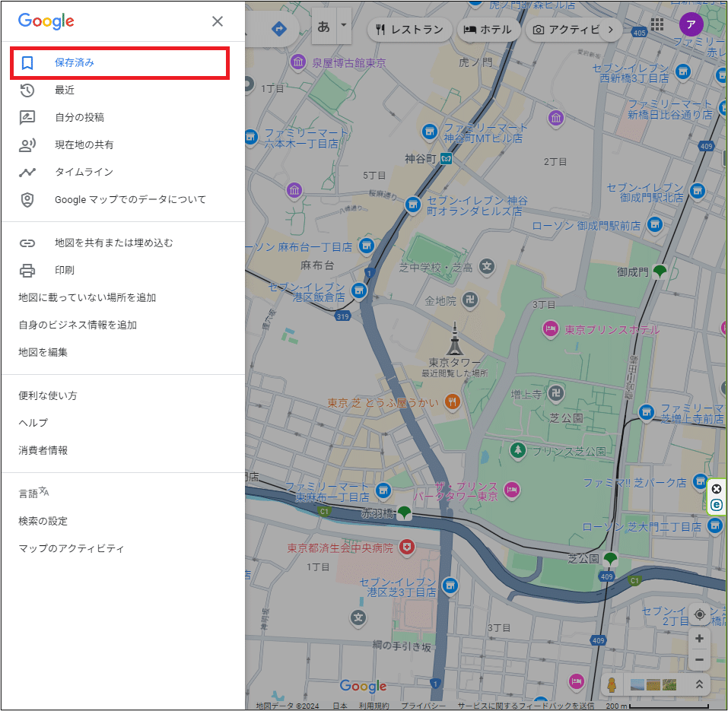This screenshot has height=711, width=728.
Task: Expand the layers panel with double chevron
Action: [699, 684]
